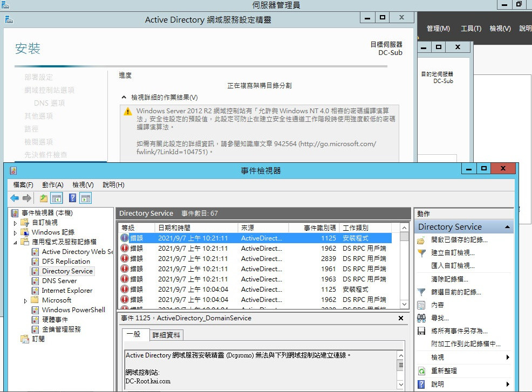Click description box scrollbar down arrow
Image resolution: width=532 pixels, height=392 pixels.
pos(401,384)
